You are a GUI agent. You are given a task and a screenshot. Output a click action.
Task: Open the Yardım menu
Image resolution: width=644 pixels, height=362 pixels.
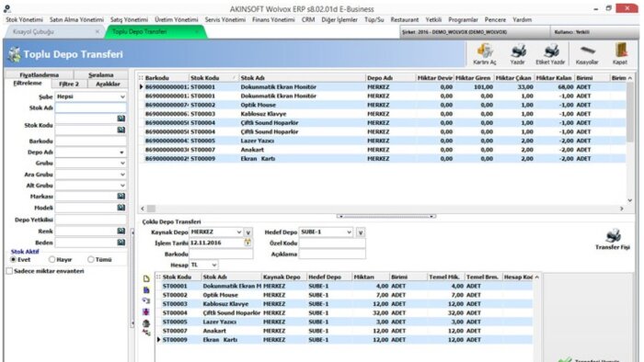tap(522, 19)
